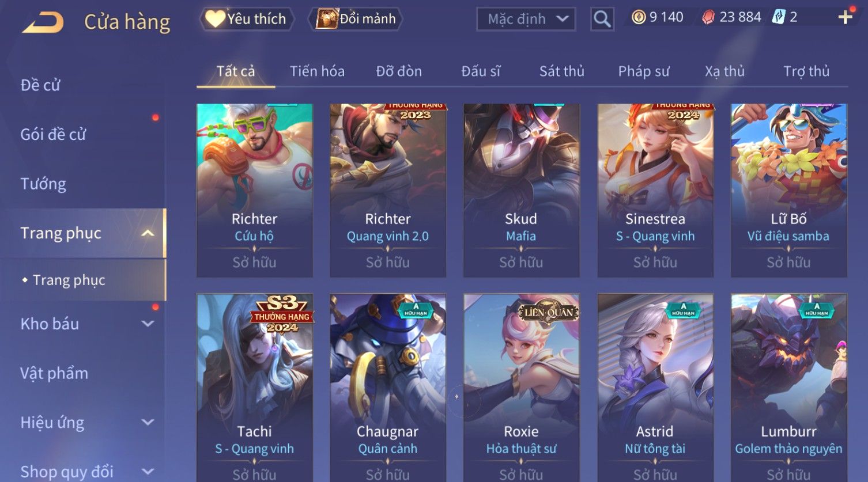Tap the chest icon on Đổi mảnh
Viewport: 868px width, 482px height.
[x=326, y=19]
